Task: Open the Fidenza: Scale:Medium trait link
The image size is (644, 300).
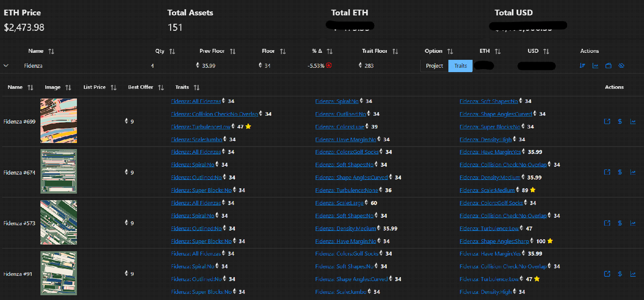Action: (x=487, y=190)
